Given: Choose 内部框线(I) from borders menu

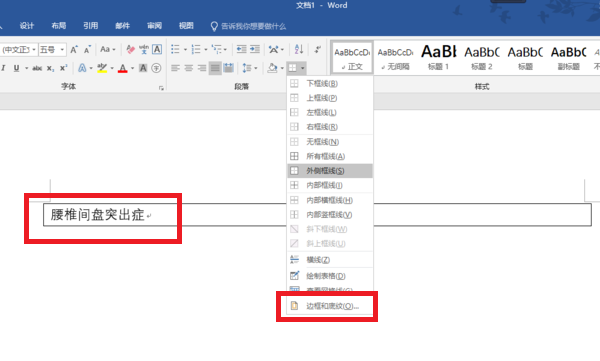Looking at the screenshot, I should click(x=330, y=185).
